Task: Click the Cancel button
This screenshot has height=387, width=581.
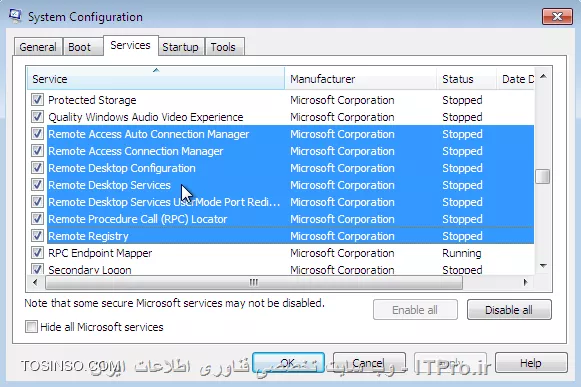Action: [369, 363]
